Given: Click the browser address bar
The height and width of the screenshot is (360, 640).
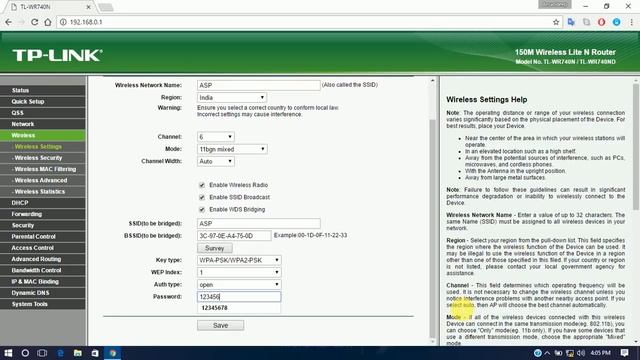Looking at the screenshot, I should [x=306, y=22].
